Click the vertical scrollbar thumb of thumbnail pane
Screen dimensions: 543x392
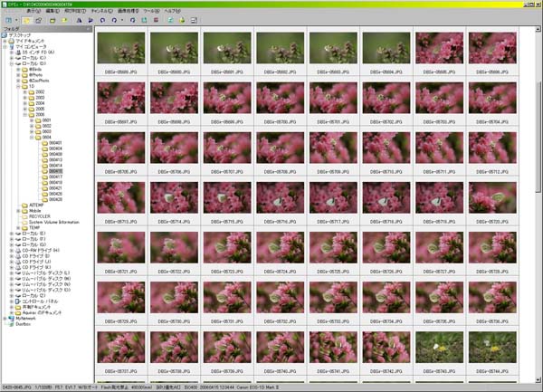(x=538, y=137)
